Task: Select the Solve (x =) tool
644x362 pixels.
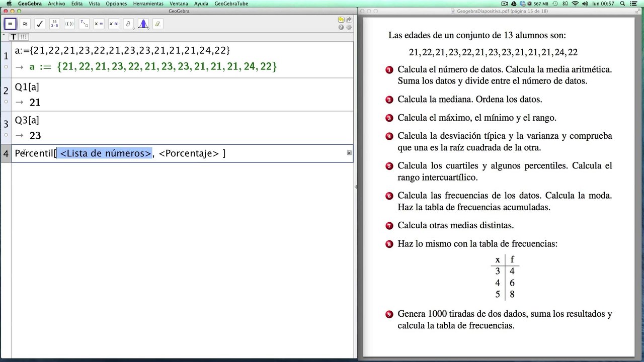Action: 99,24
